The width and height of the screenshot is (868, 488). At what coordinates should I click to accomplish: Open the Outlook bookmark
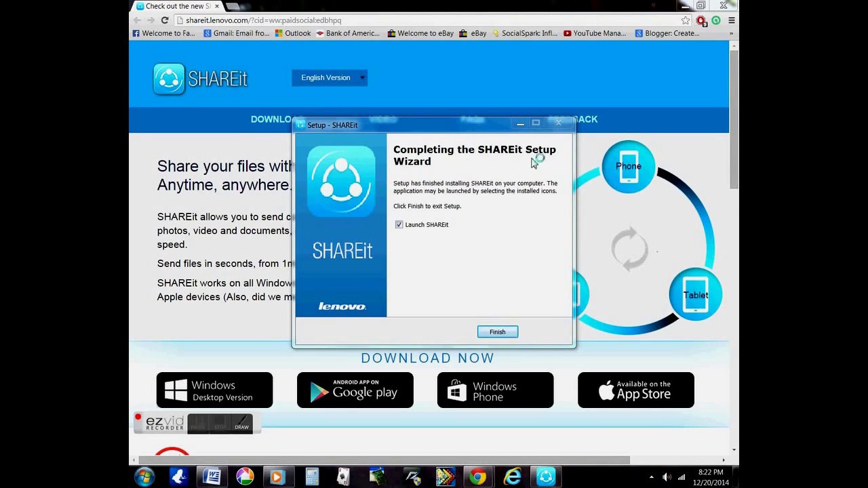pos(293,33)
